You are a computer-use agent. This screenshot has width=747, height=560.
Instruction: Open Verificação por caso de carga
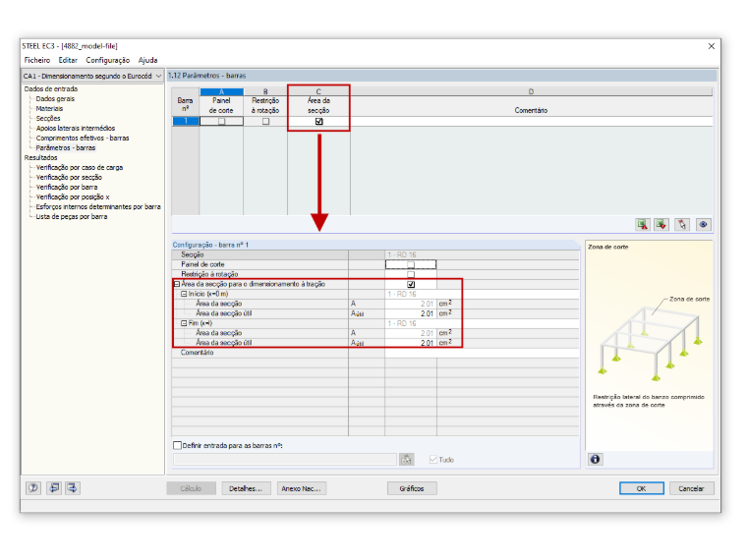[x=80, y=168]
